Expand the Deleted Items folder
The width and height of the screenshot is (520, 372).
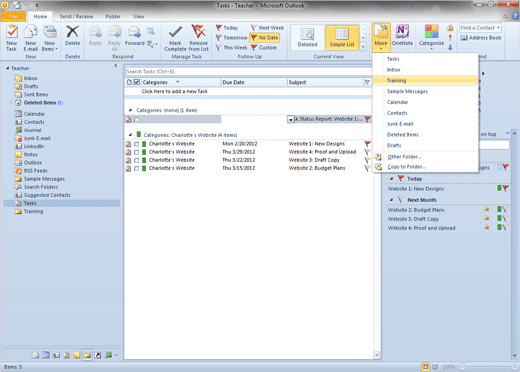11,103
